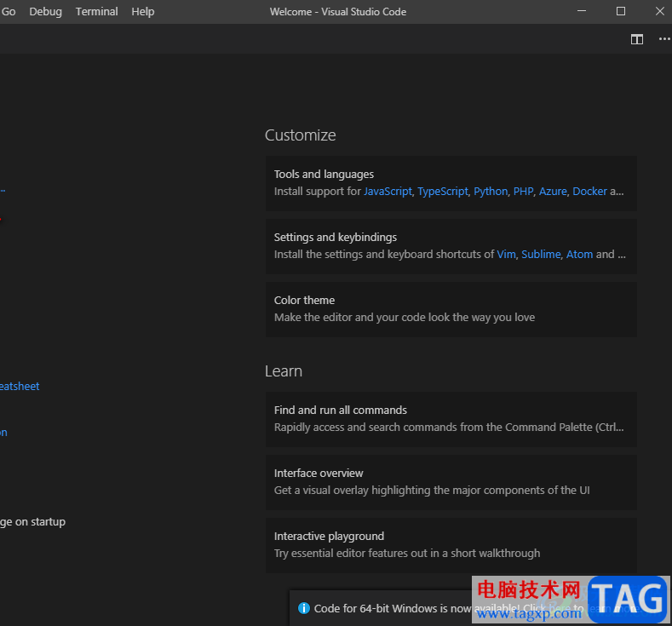The height and width of the screenshot is (626, 672).
Task: Install Atom keyboard shortcuts
Action: pyautogui.click(x=579, y=255)
